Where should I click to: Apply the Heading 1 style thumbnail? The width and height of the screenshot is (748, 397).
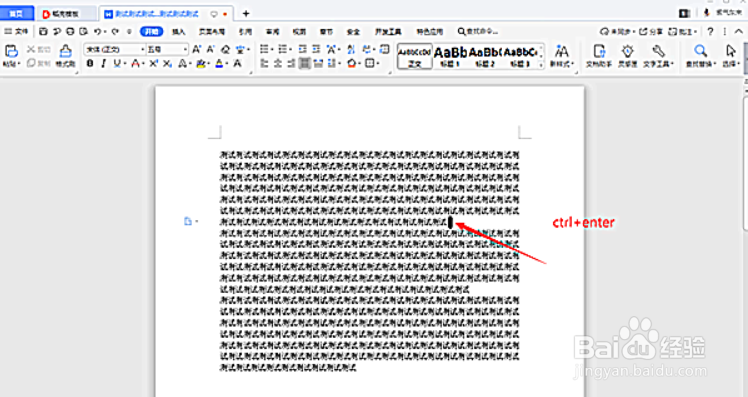coord(450,56)
